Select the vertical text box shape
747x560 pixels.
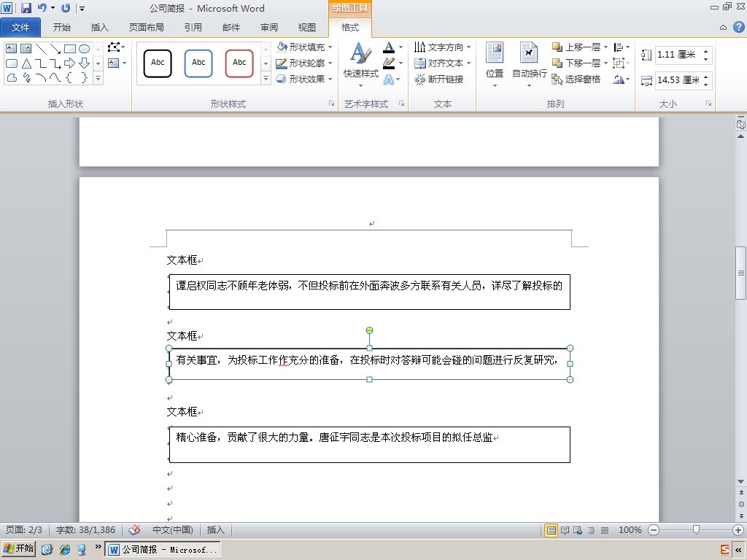click(26, 49)
